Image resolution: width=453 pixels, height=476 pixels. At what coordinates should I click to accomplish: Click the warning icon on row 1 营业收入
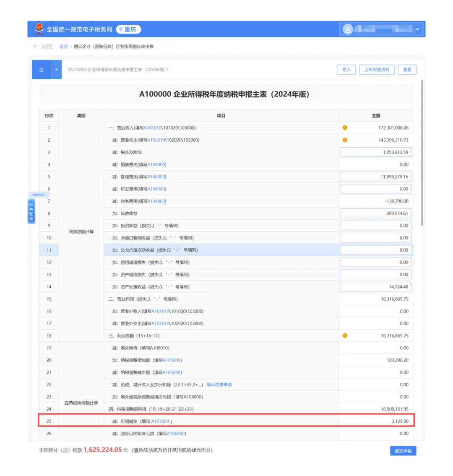[x=345, y=128]
